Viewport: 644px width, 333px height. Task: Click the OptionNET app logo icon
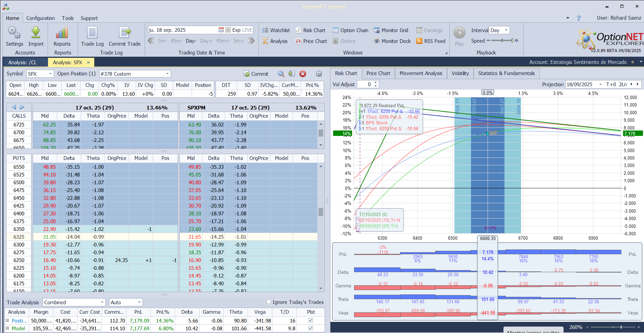pyautogui.click(x=6, y=6)
